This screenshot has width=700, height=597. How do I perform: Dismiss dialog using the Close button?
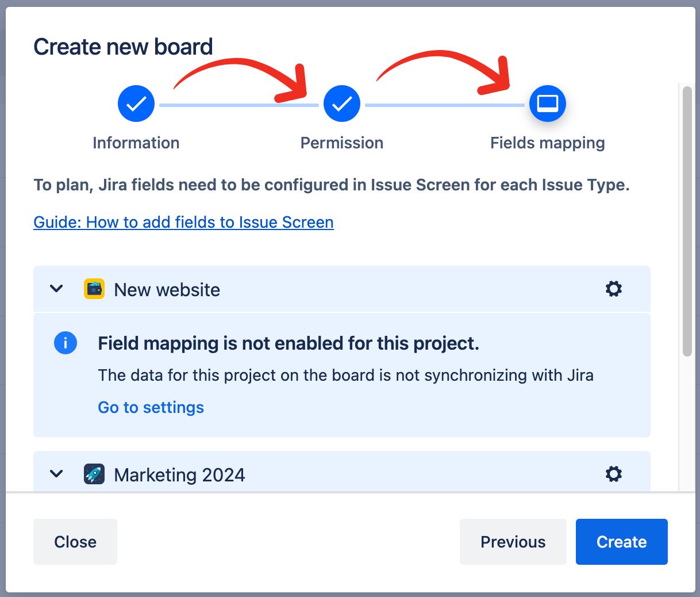[75, 542]
